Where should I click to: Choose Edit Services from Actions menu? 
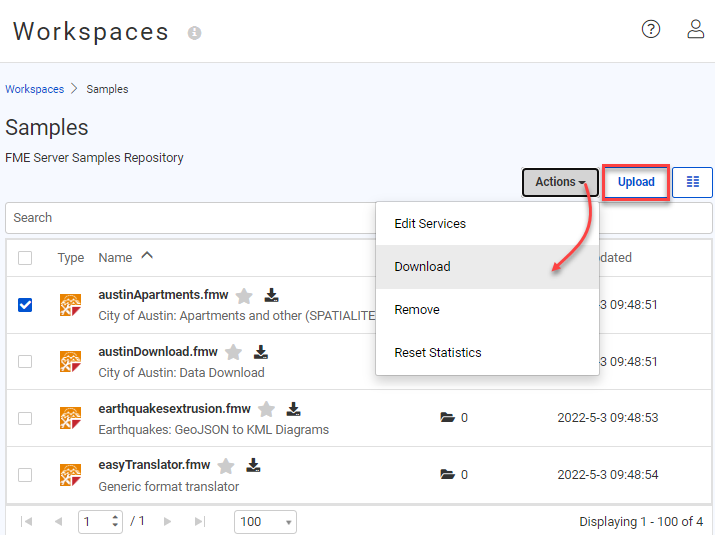[x=487, y=223]
